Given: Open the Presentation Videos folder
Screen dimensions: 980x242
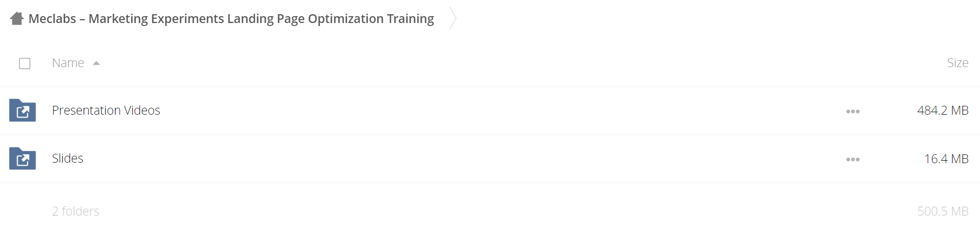Looking at the screenshot, I should [x=106, y=110].
